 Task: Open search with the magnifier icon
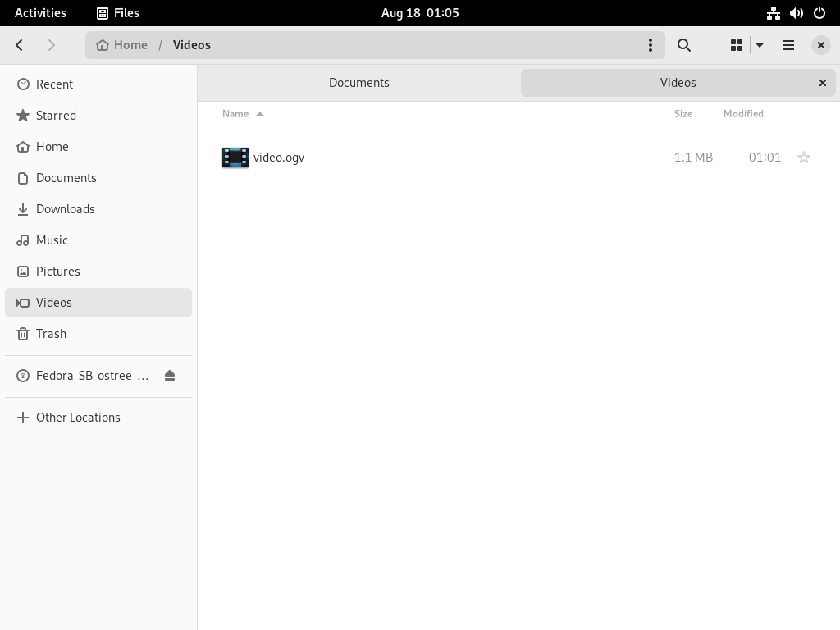pyautogui.click(x=683, y=45)
